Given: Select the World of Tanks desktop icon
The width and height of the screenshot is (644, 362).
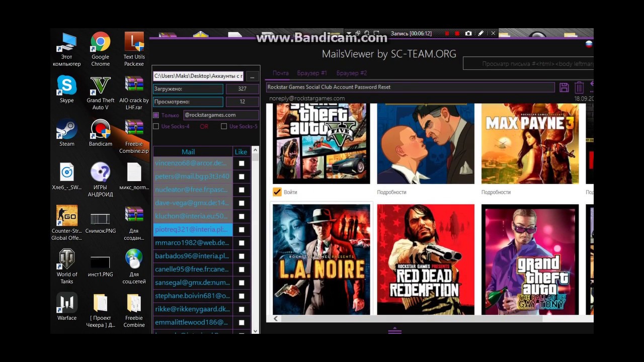Looking at the screenshot, I should (x=66, y=266).
